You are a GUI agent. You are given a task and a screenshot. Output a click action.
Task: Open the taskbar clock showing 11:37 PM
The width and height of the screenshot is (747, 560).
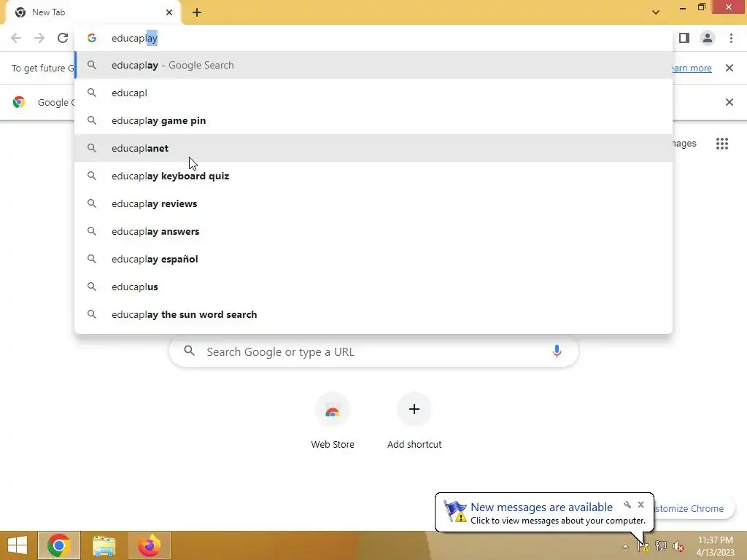(715, 546)
